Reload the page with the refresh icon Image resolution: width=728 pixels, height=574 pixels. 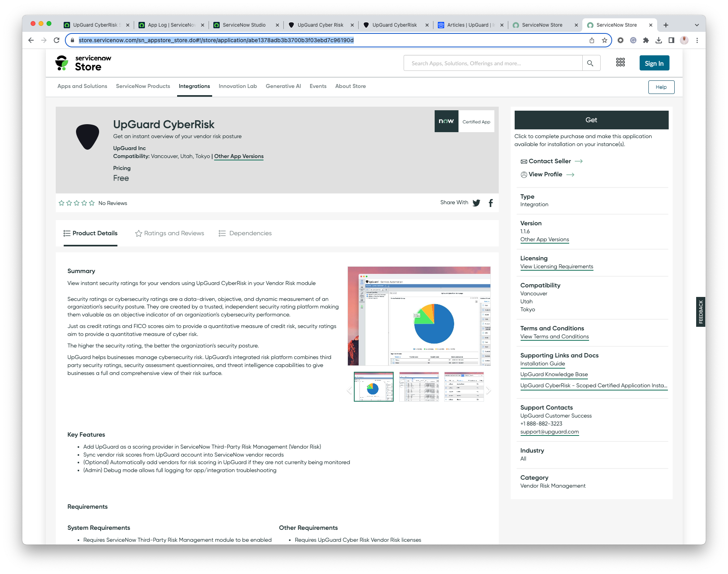point(57,40)
